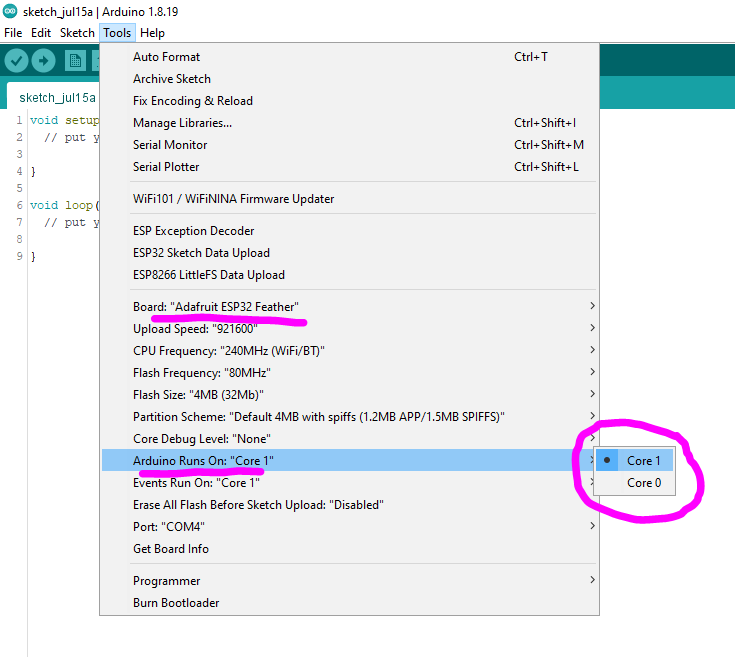This screenshot has width=735, height=657.
Task: Expand the Port COM4 submenu
Action: [x=350, y=527]
